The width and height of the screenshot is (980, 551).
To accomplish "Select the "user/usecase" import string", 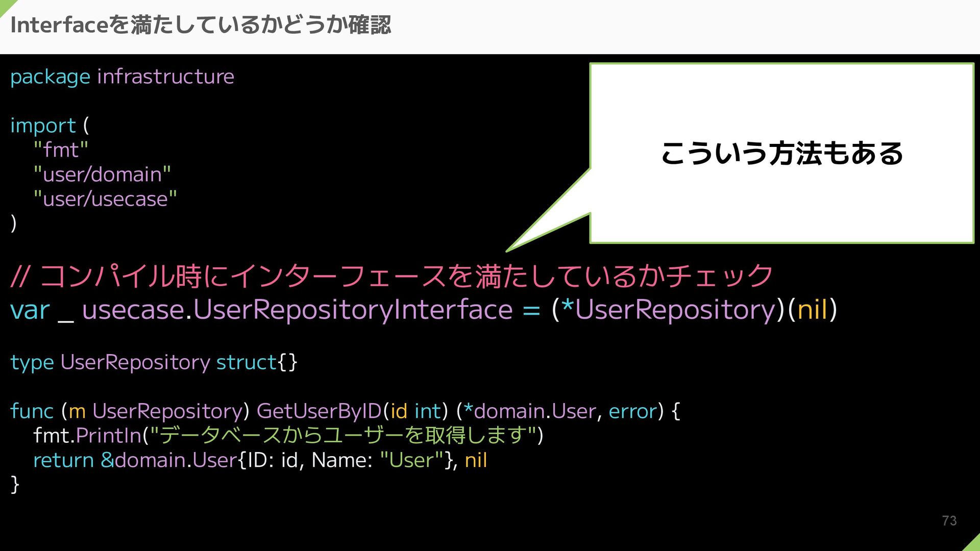I will pyautogui.click(x=105, y=199).
